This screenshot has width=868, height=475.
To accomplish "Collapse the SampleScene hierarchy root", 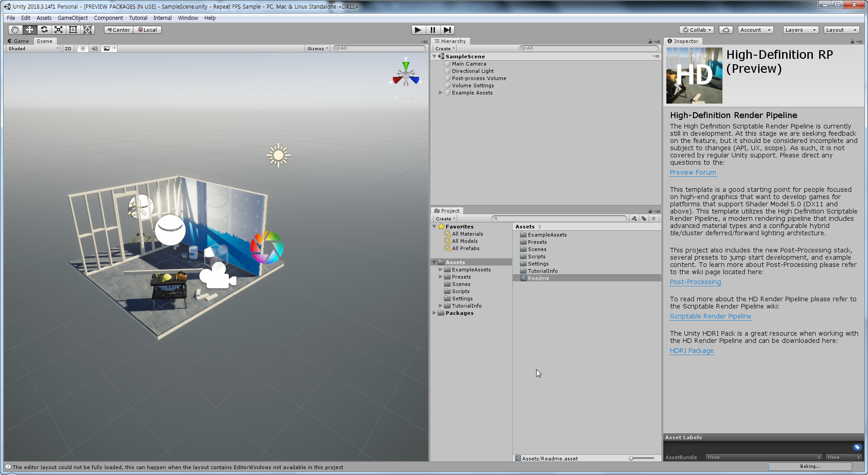I will coord(434,57).
